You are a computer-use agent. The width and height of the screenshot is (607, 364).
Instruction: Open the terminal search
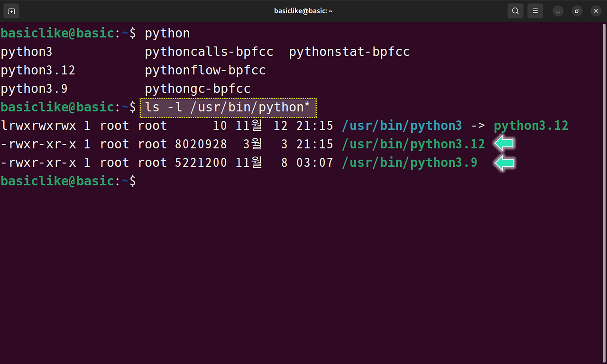(515, 11)
